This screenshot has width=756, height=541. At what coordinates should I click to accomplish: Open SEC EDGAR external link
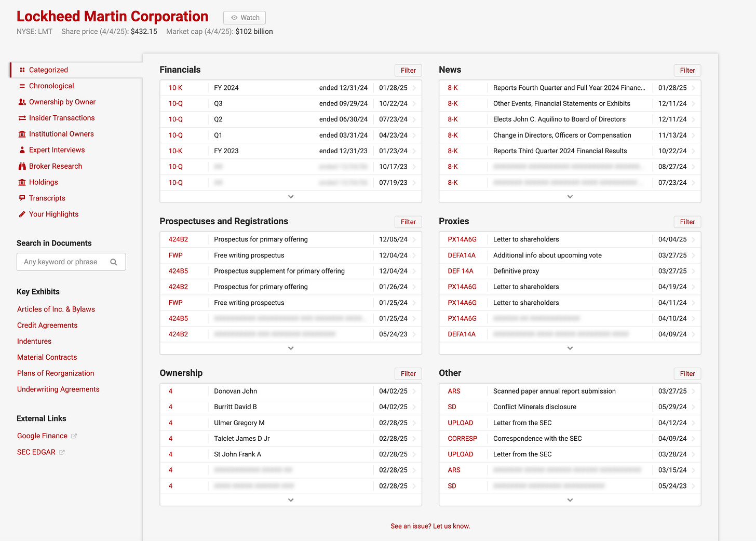tap(36, 452)
